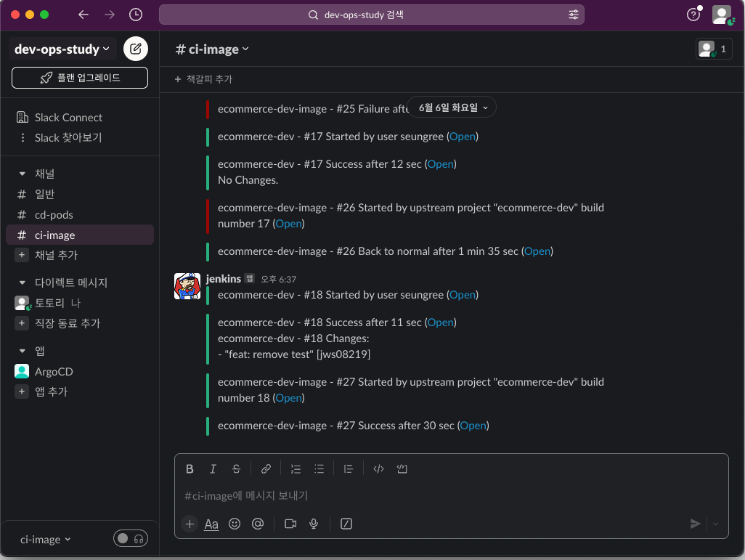Apply italic formatting
745x560 pixels.
tap(213, 469)
